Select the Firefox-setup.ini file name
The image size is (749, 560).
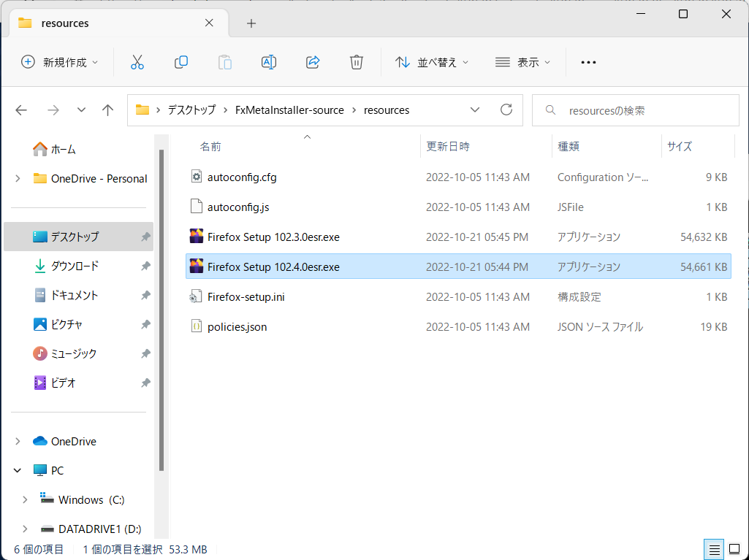tap(246, 297)
